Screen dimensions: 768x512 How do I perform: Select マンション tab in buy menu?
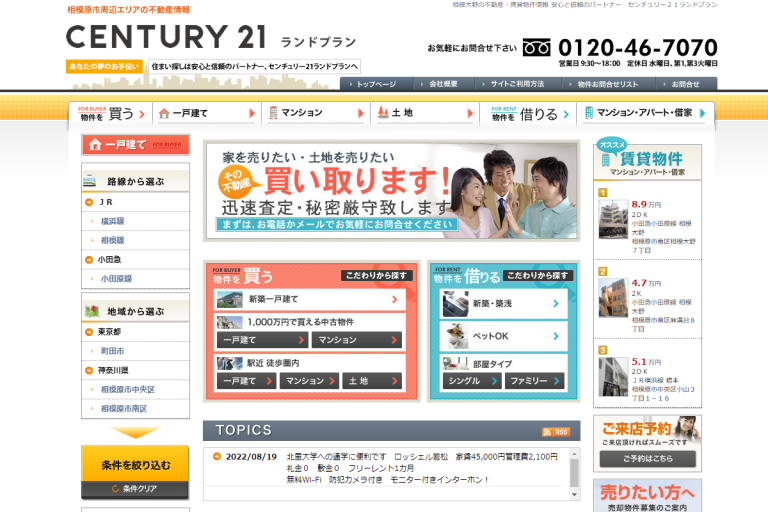(x=316, y=113)
